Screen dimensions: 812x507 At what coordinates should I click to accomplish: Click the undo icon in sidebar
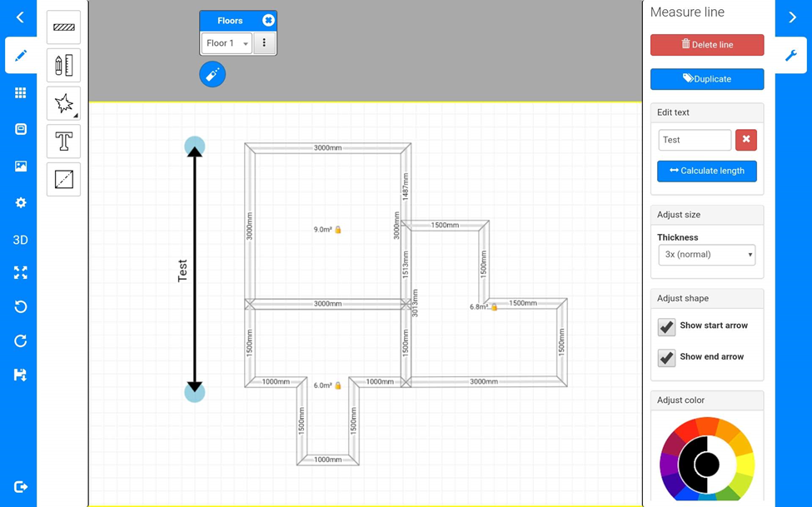(x=21, y=306)
